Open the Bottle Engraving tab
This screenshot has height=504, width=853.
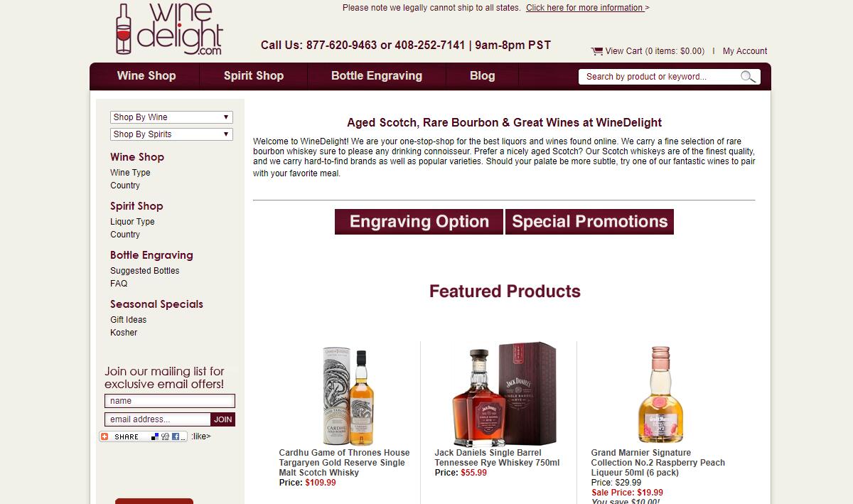coord(377,76)
